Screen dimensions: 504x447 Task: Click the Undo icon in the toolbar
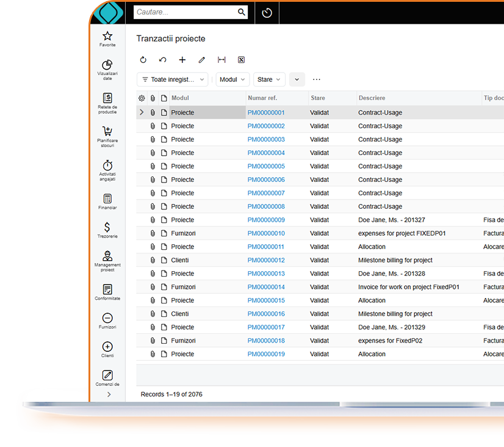163,60
